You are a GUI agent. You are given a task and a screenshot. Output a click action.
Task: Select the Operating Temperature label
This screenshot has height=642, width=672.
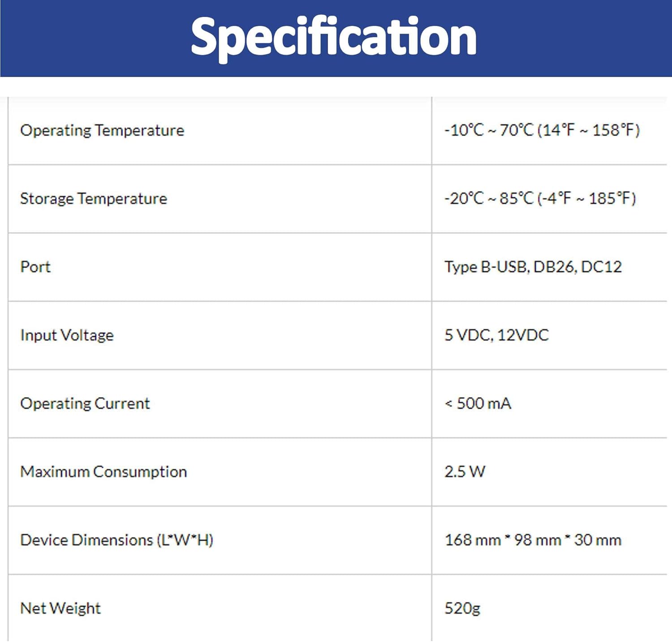click(102, 130)
